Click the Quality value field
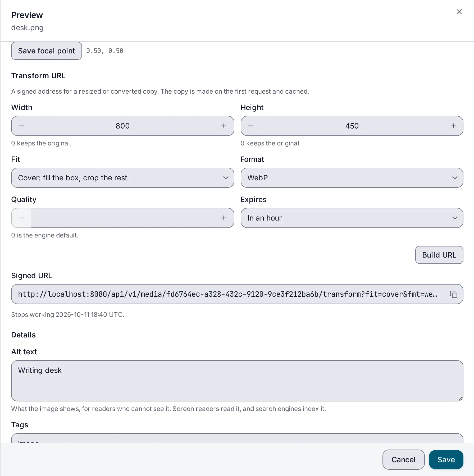Image resolution: width=474 pixels, height=476 pixels. point(123,218)
